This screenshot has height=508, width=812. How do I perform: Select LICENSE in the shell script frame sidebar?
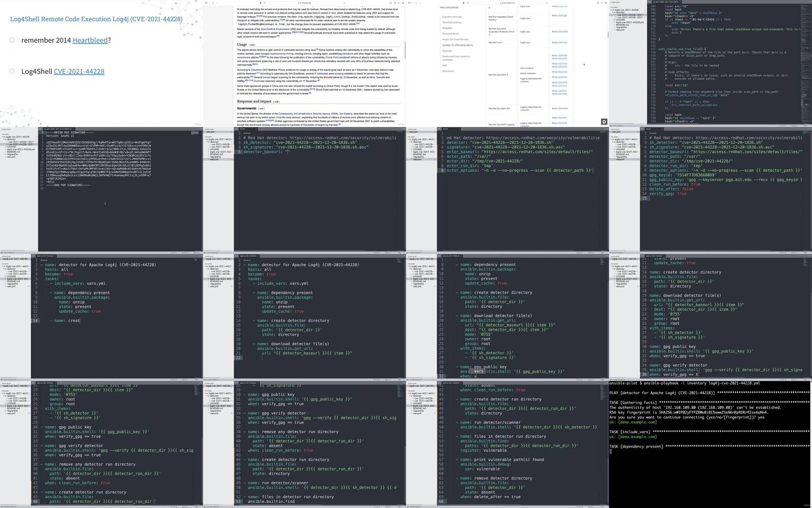620,20
